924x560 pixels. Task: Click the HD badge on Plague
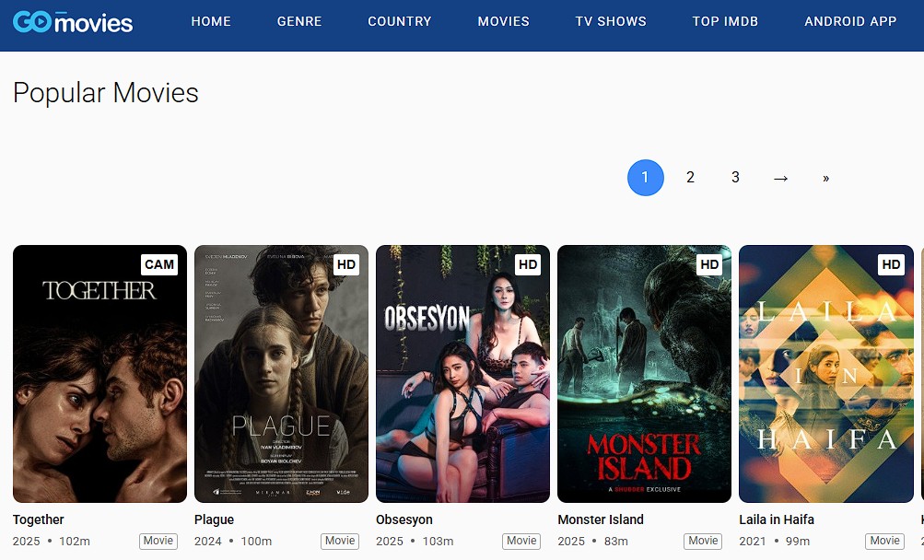[345, 264]
